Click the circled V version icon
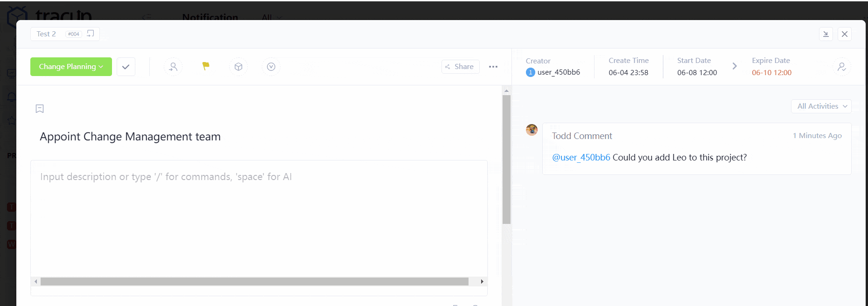 pyautogui.click(x=271, y=67)
